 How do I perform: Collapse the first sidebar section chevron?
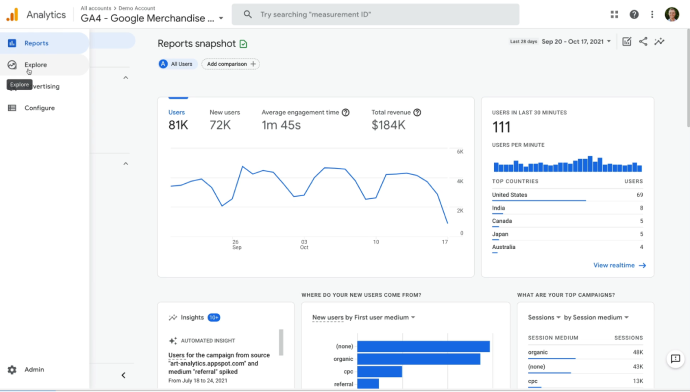click(125, 78)
